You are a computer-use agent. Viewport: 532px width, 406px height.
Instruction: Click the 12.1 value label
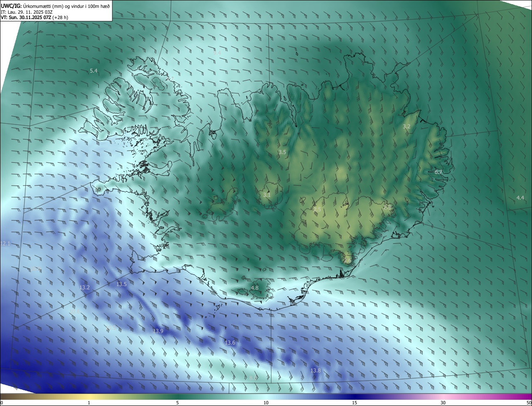pos(5,243)
